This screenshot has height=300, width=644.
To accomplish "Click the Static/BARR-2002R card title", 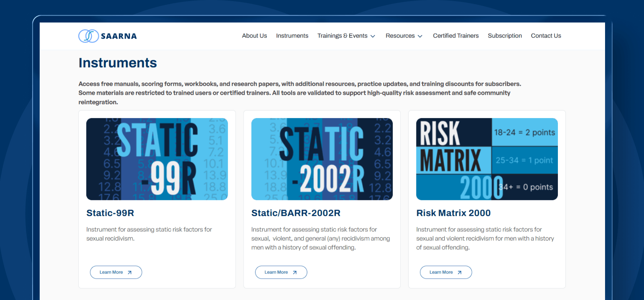I will tap(296, 213).
